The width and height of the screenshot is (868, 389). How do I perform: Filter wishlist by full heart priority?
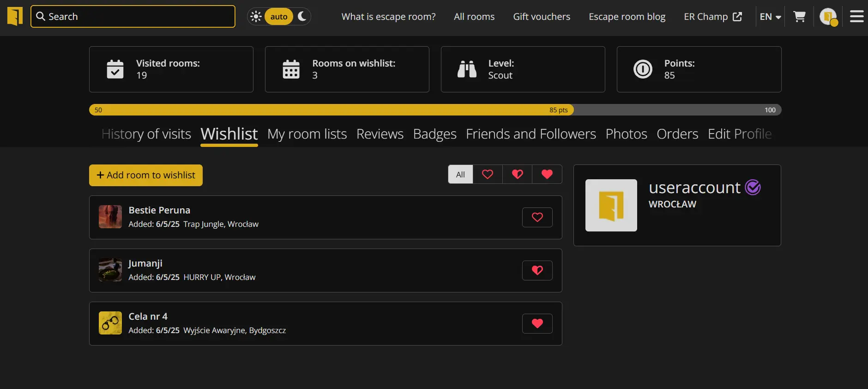click(x=547, y=175)
